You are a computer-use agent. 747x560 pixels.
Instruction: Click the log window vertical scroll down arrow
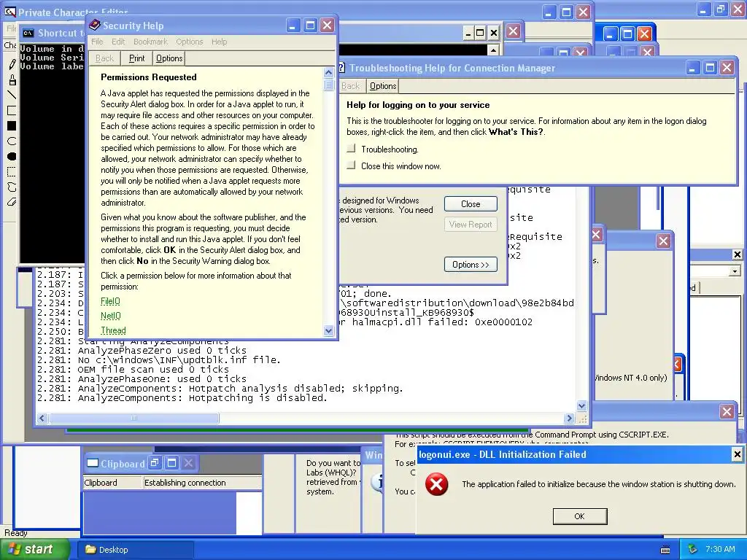[581, 406]
